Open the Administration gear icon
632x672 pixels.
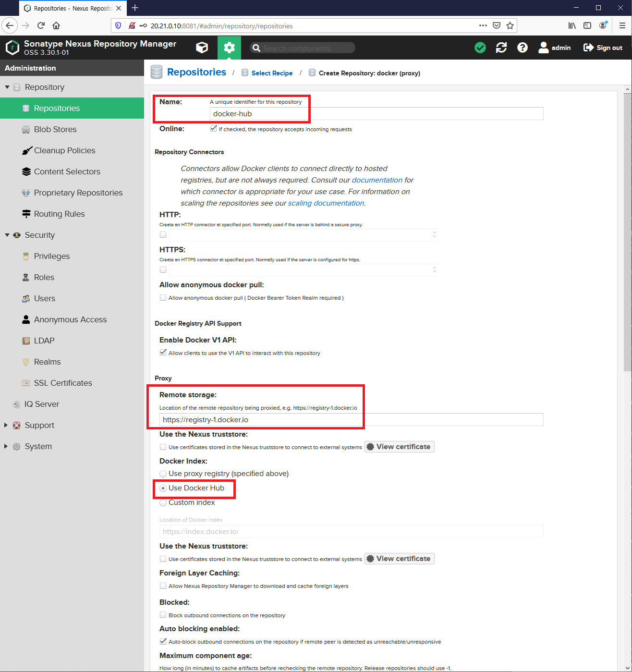click(x=230, y=48)
